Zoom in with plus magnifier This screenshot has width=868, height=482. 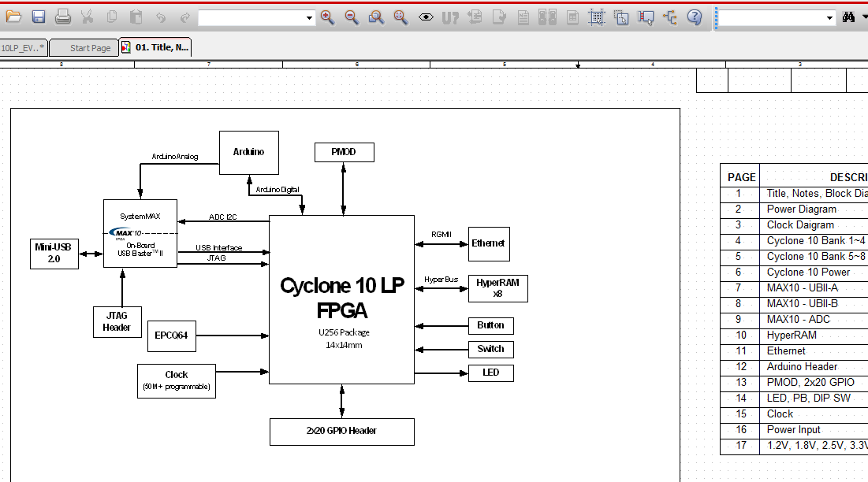pos(327,17)
